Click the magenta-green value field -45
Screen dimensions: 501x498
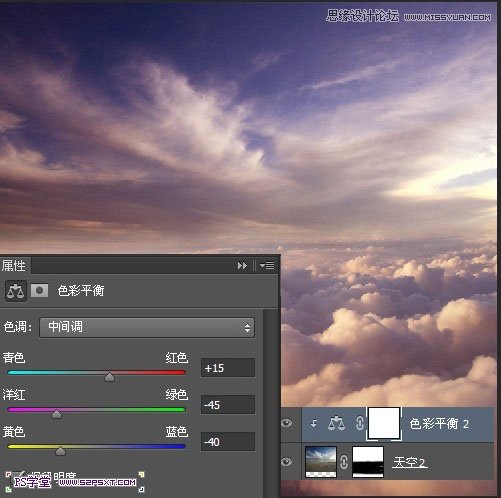228,405
